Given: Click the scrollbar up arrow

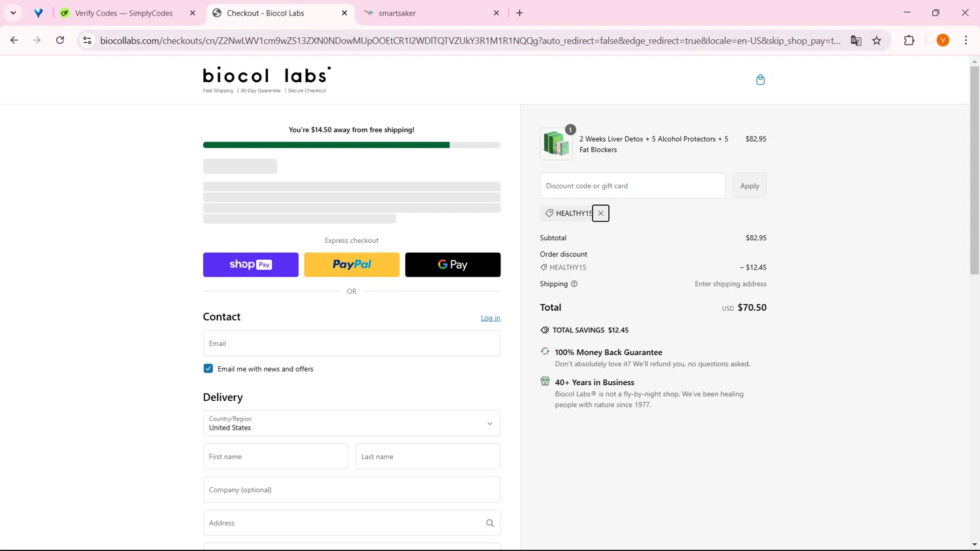Looking at the screenshot, I should point(974,61).
